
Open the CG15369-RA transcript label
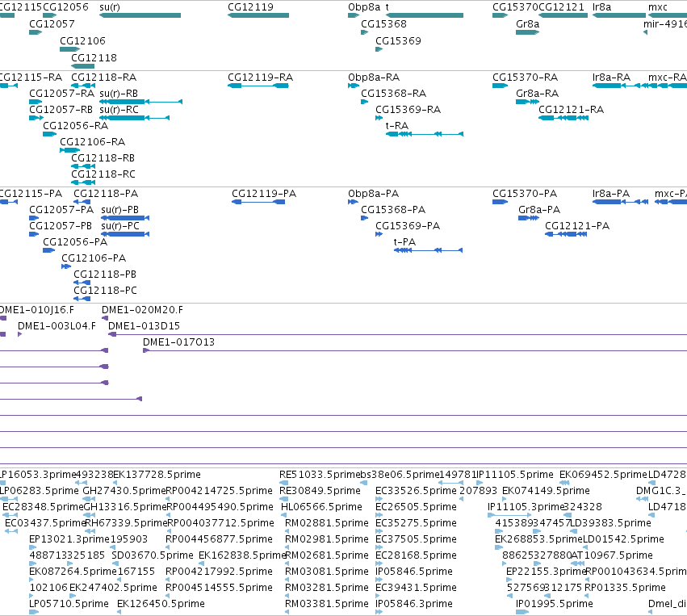coord(408,110)
